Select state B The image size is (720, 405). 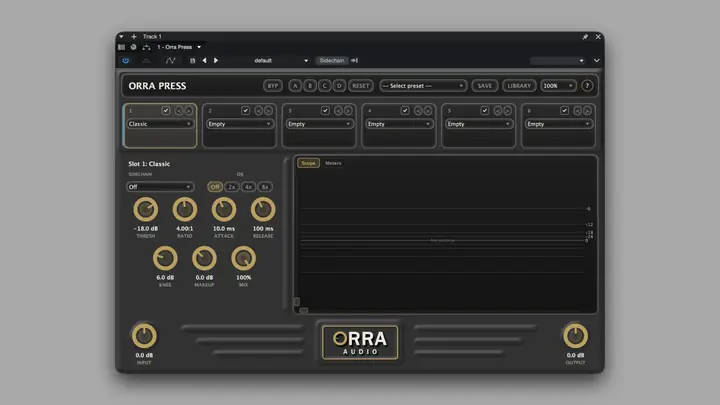click(x=310, y=86)
